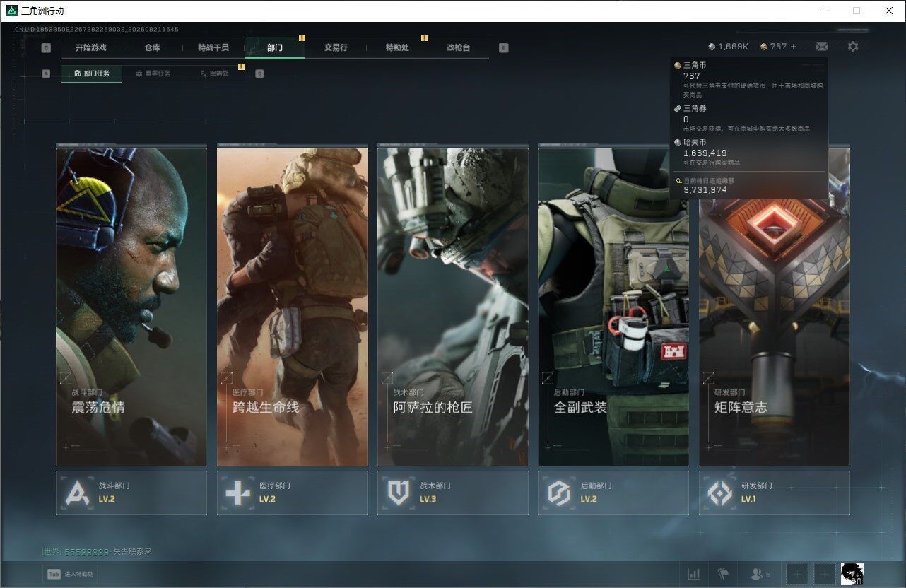Viewport: 906px width, 588px height.
Task: Open the flag icon in bottom bar
Action: pos(723,574)
